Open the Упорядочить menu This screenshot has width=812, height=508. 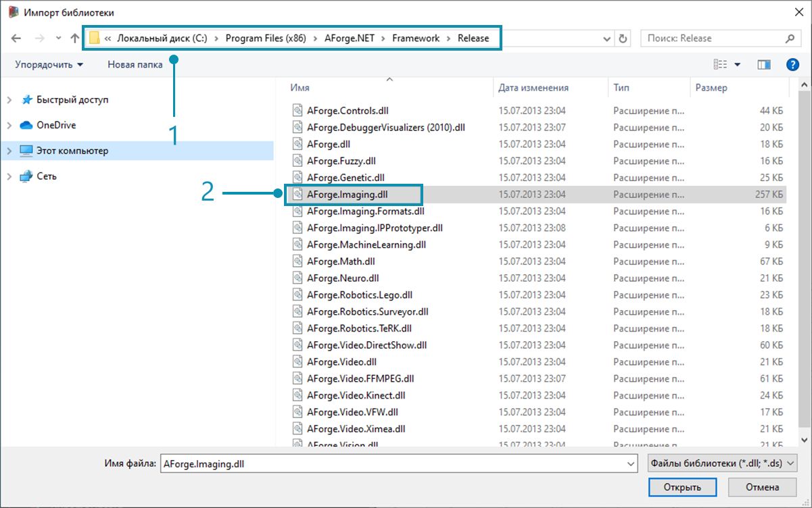pos(49,65)
